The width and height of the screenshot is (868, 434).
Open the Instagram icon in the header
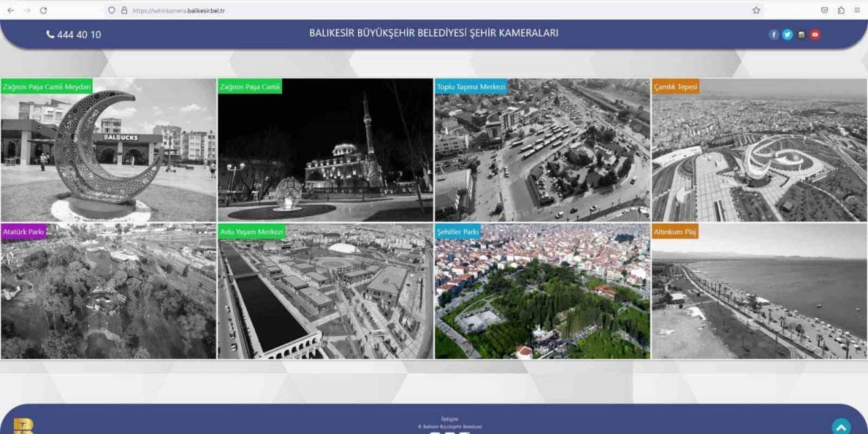802,34
